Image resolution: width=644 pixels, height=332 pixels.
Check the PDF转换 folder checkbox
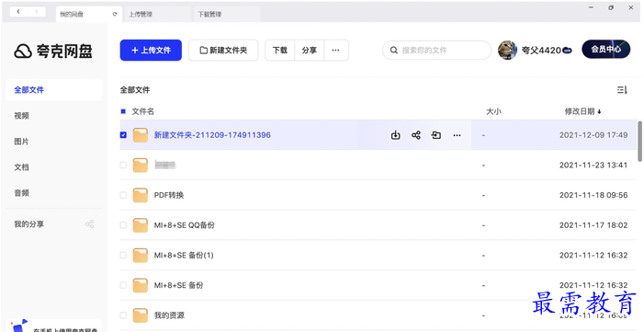(x=123, y=195)
